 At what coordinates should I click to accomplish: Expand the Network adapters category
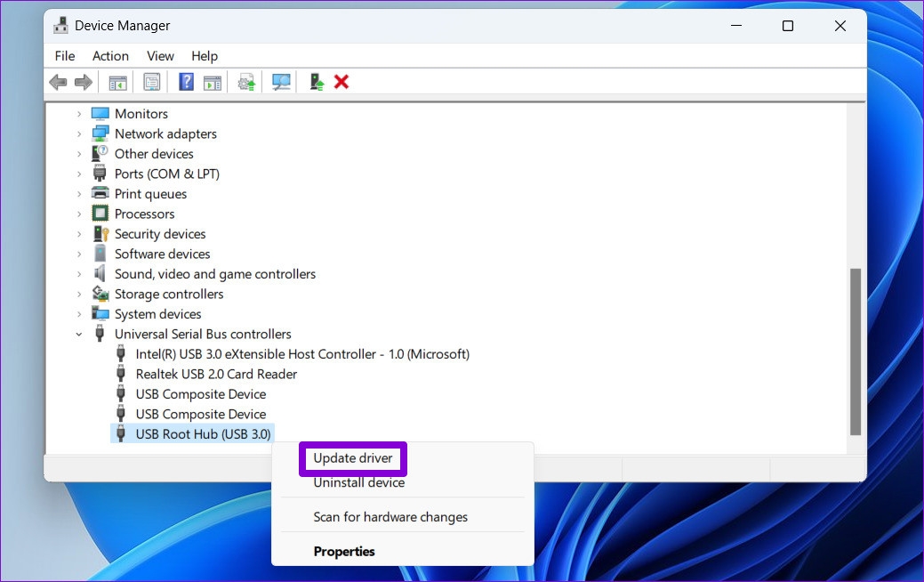[81, 133]
